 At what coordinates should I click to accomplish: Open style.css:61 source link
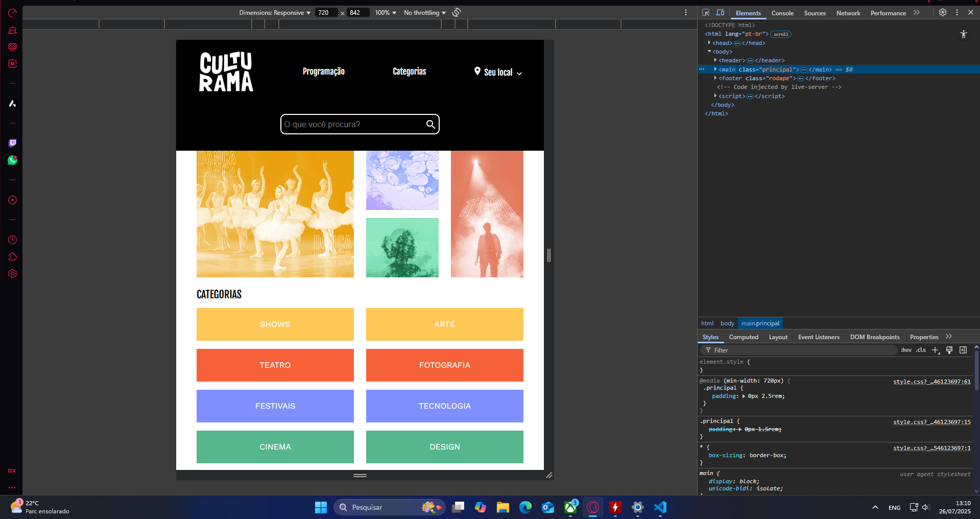932,382
